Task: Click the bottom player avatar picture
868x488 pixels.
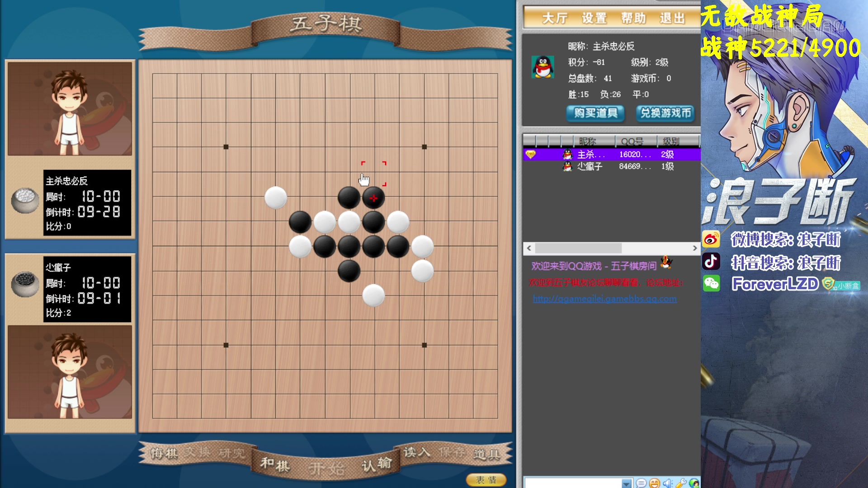Action: (70, 372)
